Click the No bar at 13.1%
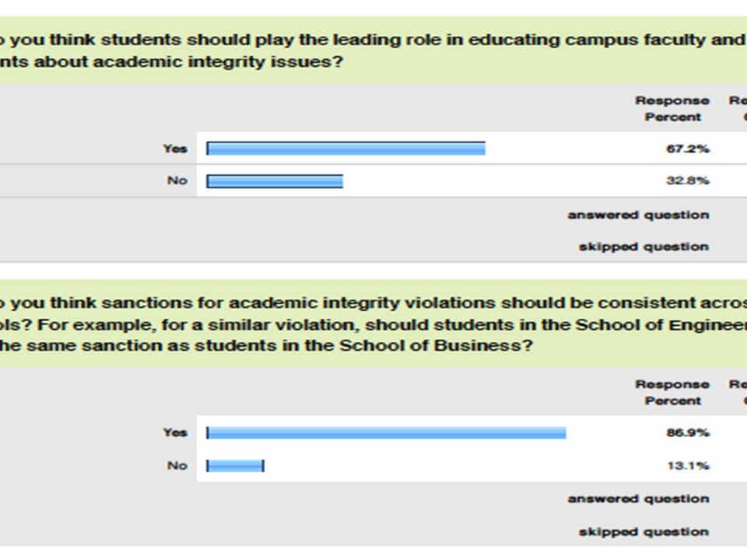 point(235,465)
